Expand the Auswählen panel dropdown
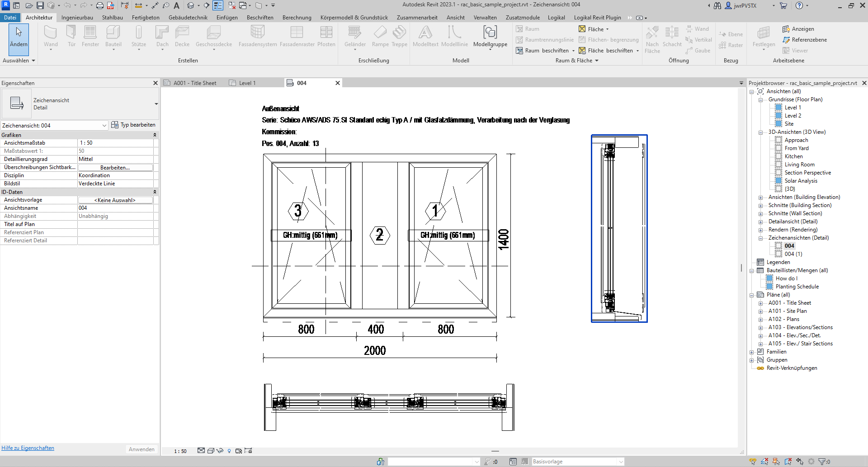The height and width of the screenshot is (467, 868). 19,61
